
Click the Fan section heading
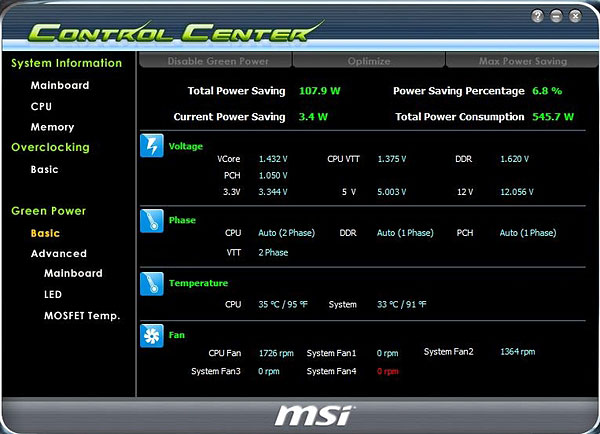177,335
